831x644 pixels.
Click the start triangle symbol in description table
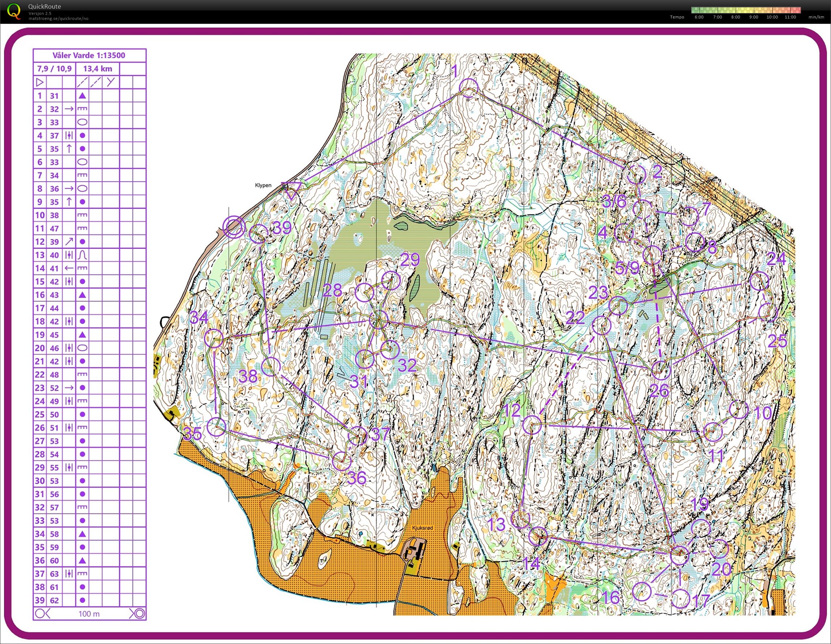click(39, 82)
